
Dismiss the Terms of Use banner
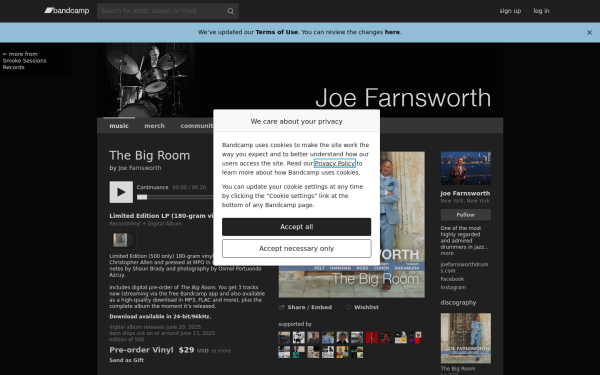pyautogui.click(x=589, y=33)
